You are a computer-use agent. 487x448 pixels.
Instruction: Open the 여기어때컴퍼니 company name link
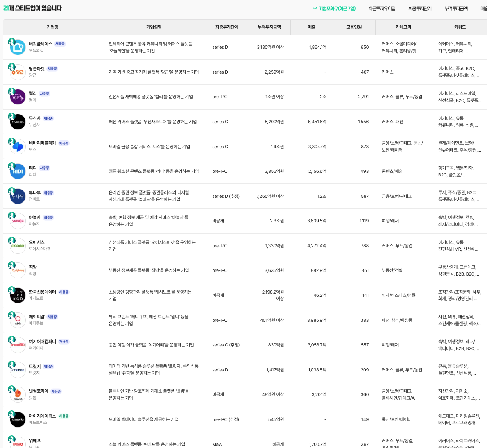pyautogui.click(x=43, y=342)
